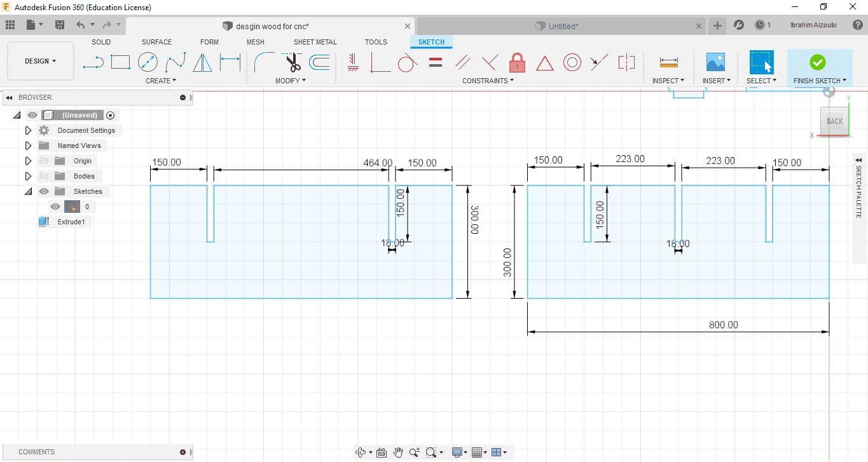
Task: Open the SELECT dropdown menu
Action: [x=762, y=81]
